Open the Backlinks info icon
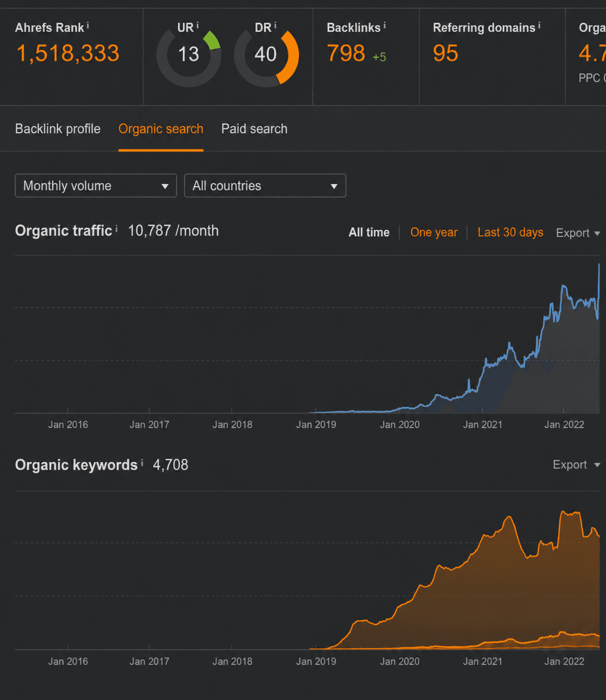 [x=385, y=25]
